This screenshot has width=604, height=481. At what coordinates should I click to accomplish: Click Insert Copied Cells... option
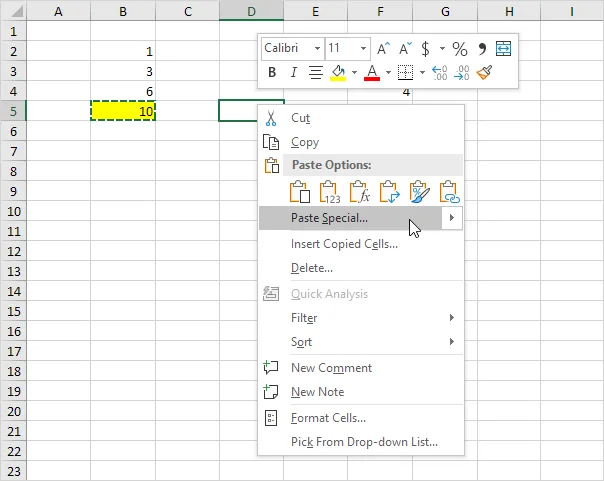pos(344,244)
